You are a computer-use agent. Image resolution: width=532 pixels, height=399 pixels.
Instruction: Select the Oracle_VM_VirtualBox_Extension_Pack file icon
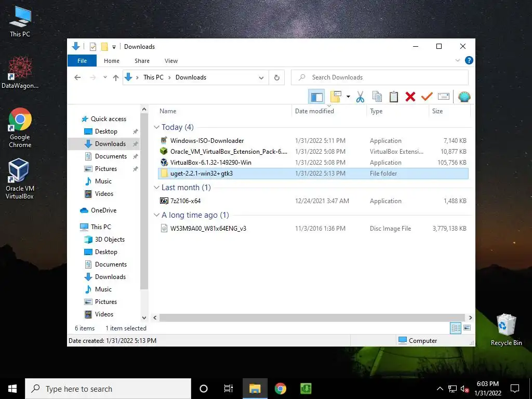point(164,151)
